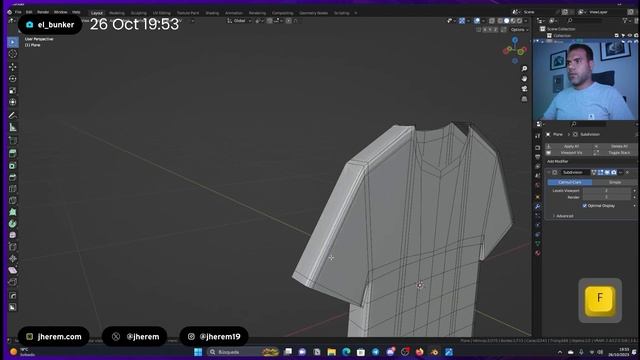Open the Subdivision modifier extras dropdown arrow

(621, 172)
